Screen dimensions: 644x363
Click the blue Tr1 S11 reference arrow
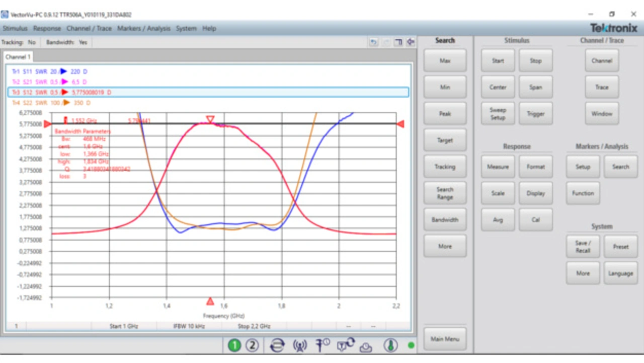[64, 71]
